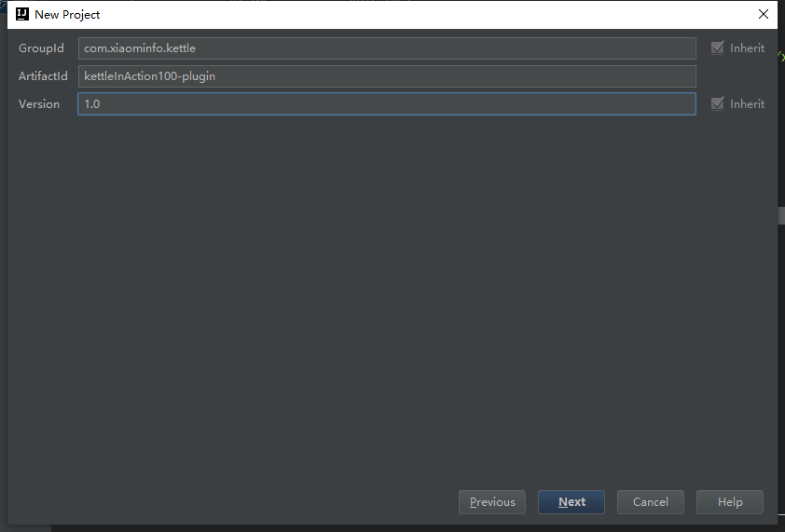
Task: Click the Version label
Action: [39, 104]
